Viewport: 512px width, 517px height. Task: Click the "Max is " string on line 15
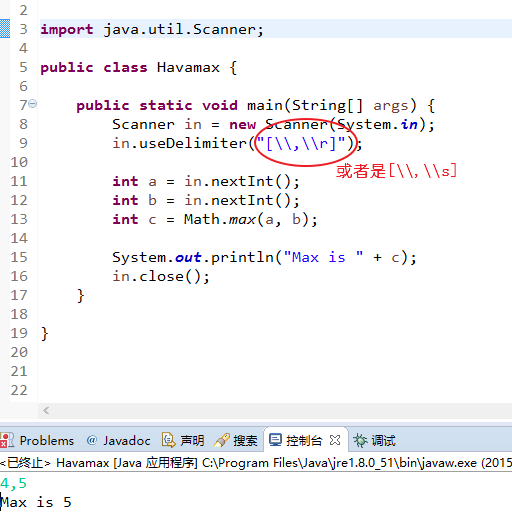point(323,257)
